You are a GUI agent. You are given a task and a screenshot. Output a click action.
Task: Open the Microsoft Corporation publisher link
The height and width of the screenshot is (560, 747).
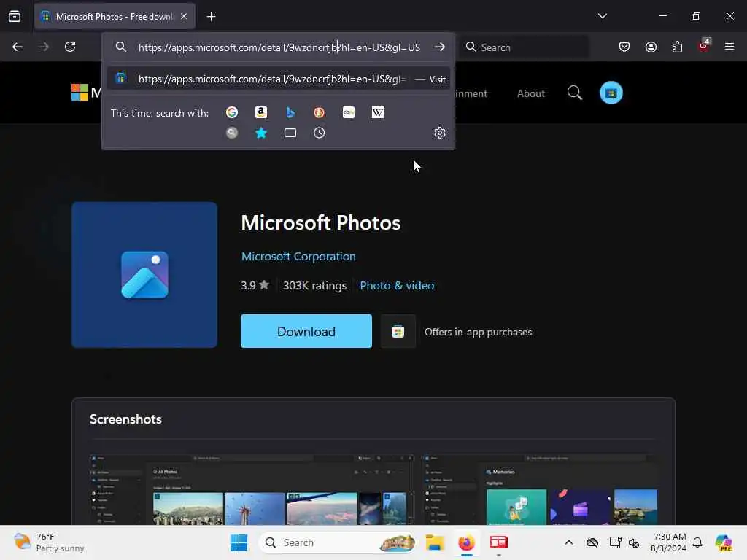tap(298, 256)
